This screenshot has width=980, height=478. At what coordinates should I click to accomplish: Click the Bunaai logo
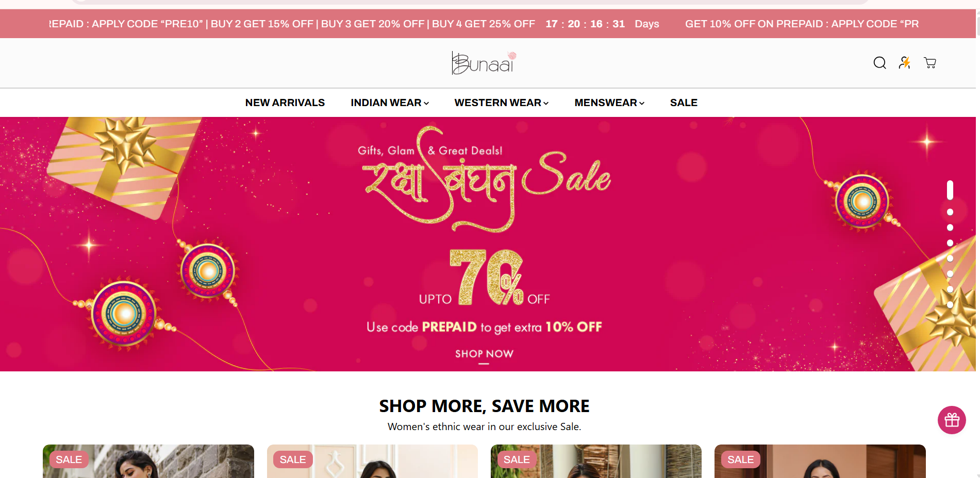click(484, 63)
